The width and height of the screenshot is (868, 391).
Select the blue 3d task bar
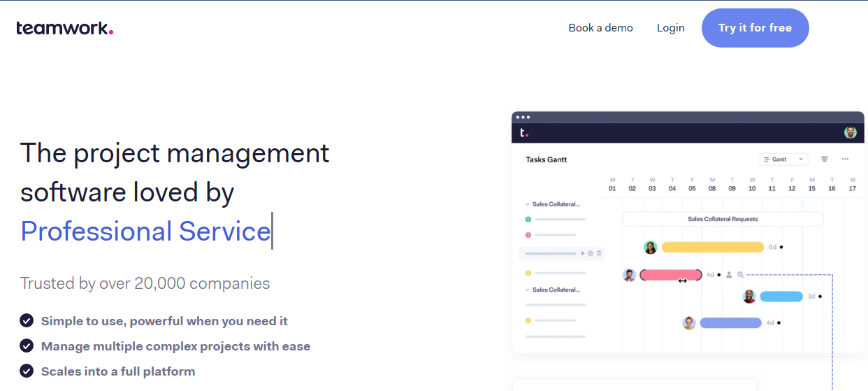[x=781, y=297]
